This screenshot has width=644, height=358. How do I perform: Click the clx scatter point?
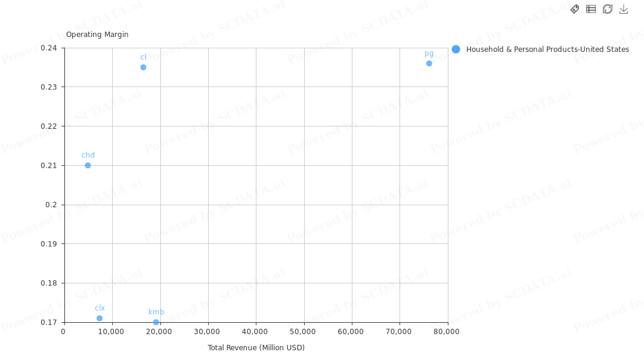(x=100, y=318)
